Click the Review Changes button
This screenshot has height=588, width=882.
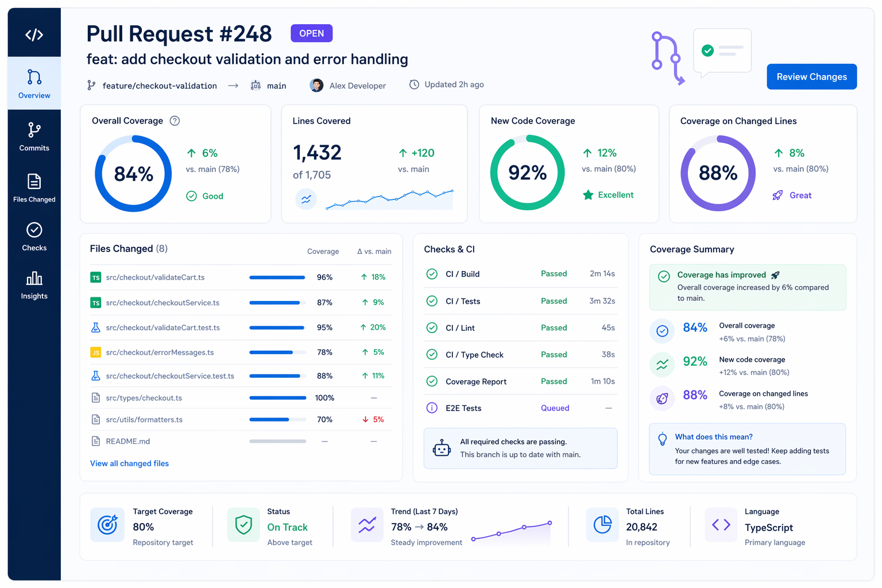(811, 76)
